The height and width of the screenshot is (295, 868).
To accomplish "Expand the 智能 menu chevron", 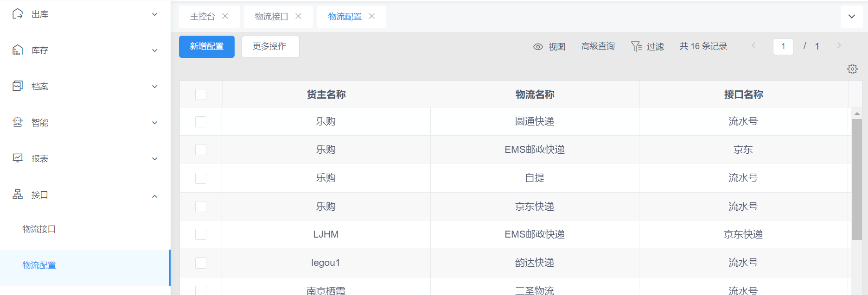I will click(x=155, y=123).
